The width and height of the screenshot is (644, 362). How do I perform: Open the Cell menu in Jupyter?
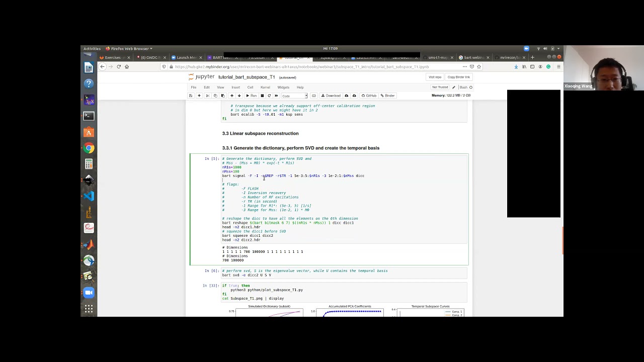pyautogui.click(x=250, y=87)
